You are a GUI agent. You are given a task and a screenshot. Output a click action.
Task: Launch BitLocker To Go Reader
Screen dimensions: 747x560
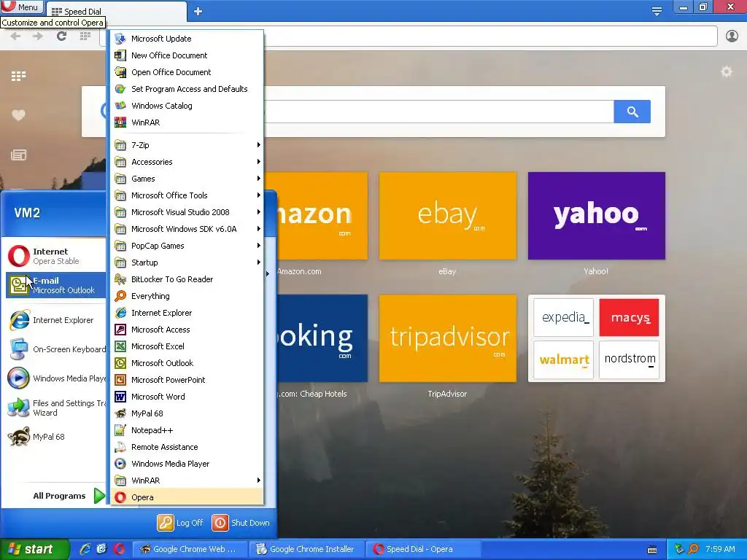point(187,279)
